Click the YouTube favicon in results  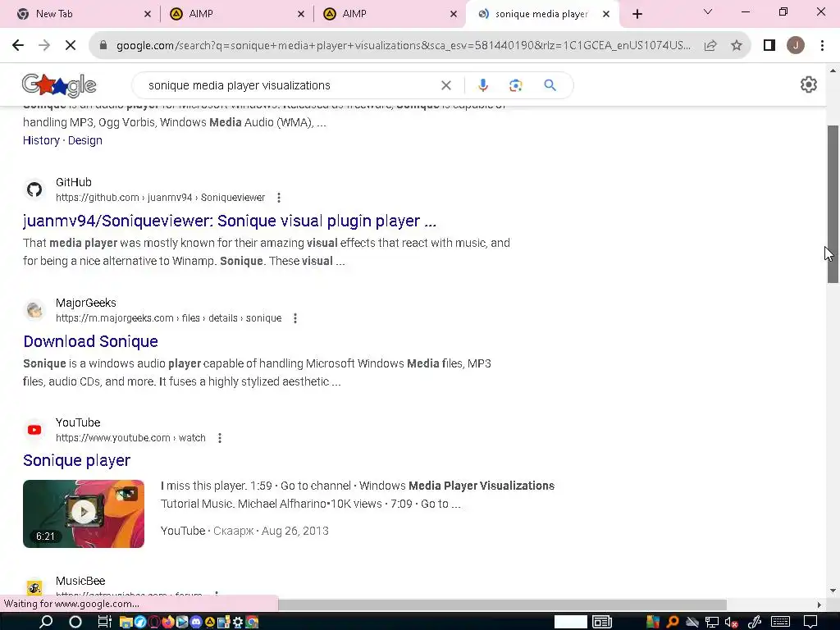[34, 430]
